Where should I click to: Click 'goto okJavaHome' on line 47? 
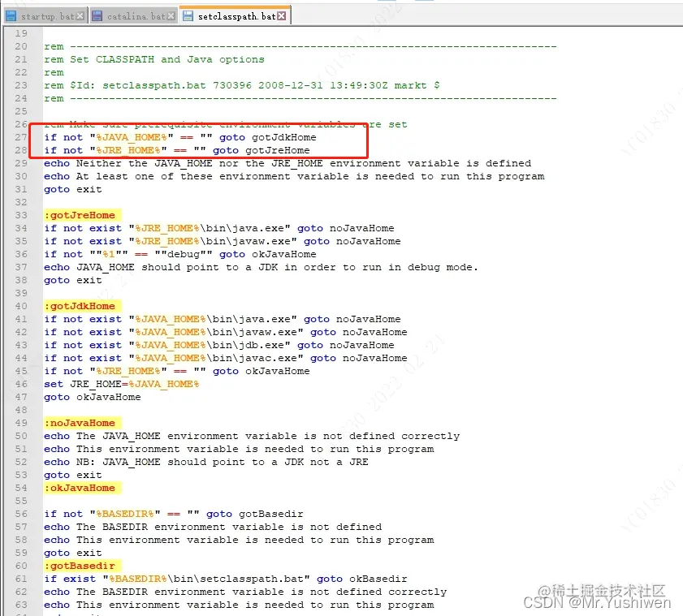pos(93,397)
